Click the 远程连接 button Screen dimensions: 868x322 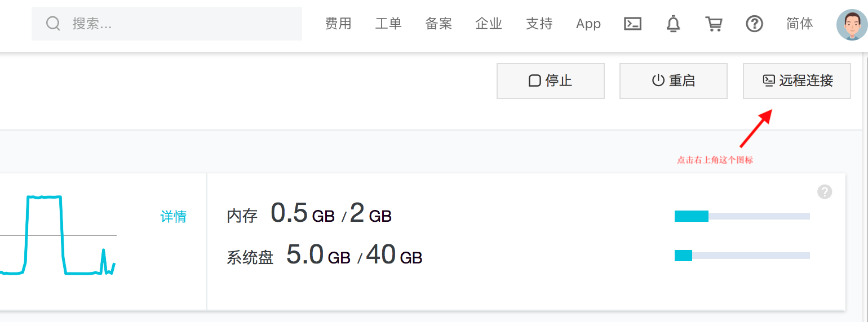796,81
